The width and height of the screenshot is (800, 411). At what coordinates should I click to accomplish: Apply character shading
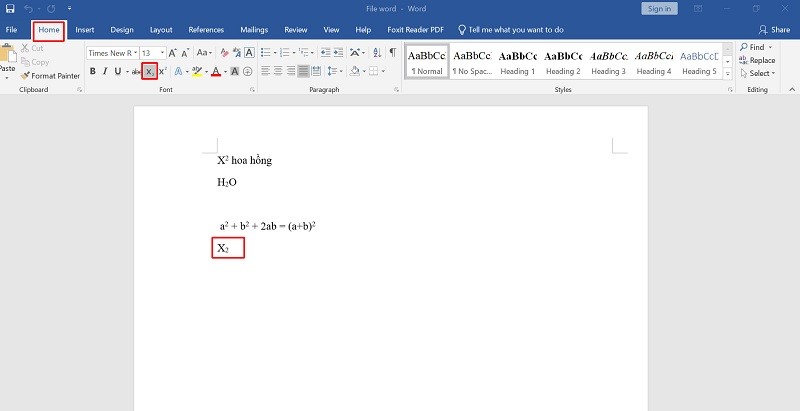pos(235,71)
